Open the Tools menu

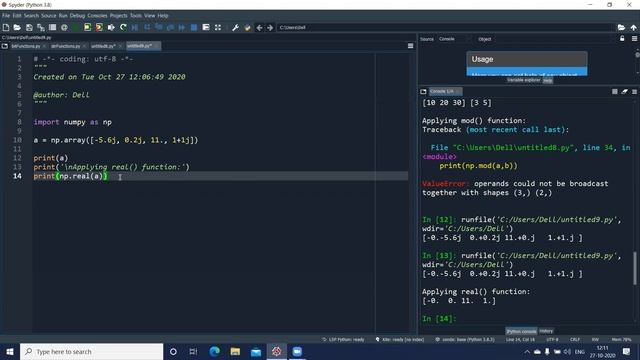[136, 16]
